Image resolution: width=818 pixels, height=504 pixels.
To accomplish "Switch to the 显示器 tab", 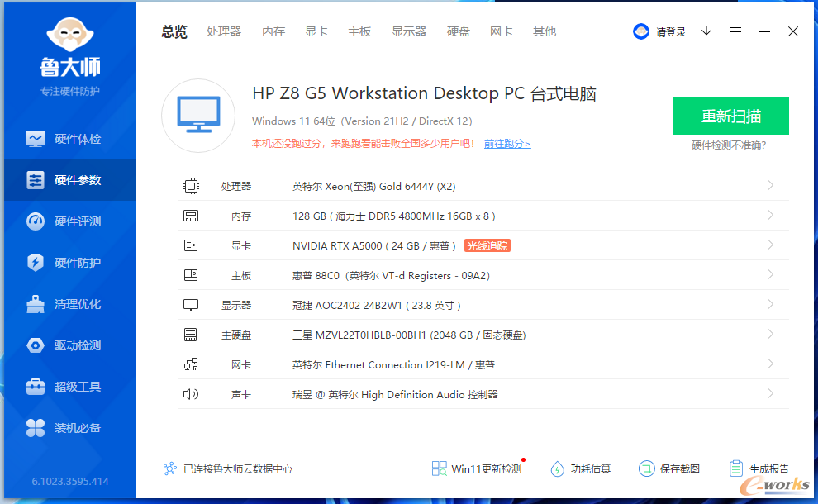I will [x=409, y=32].
